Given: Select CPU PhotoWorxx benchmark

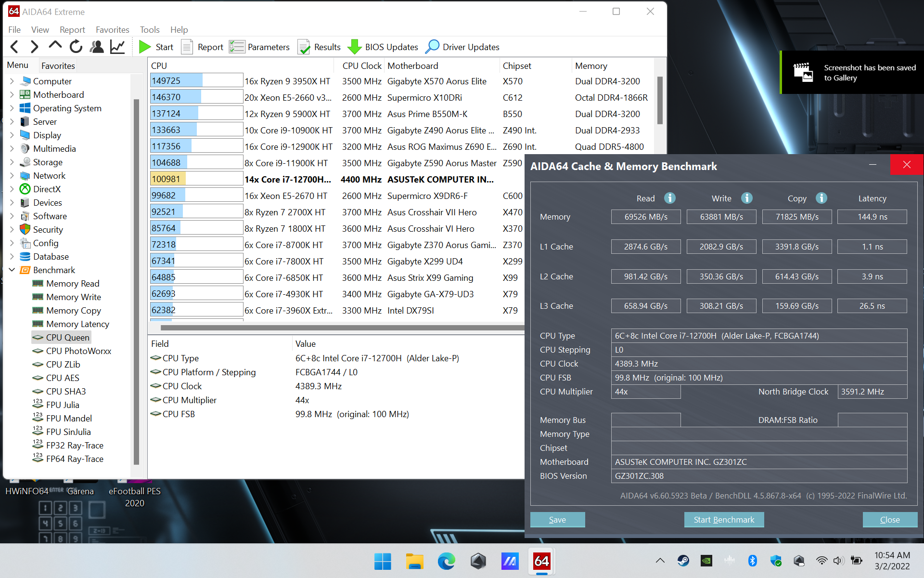Looking at the screenshot, I should [72, 351].
